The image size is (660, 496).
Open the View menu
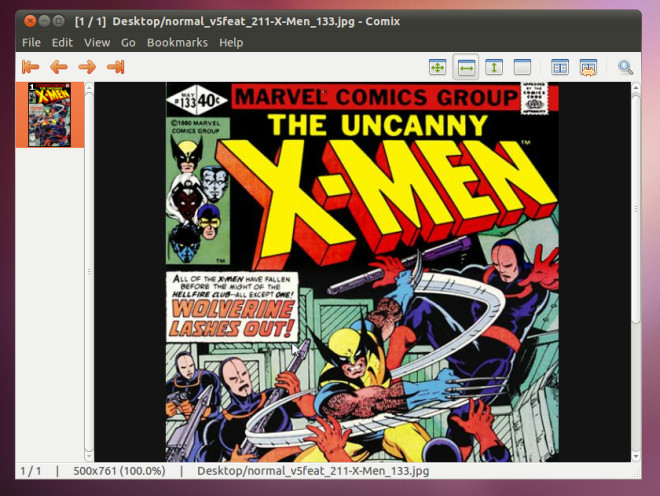pos(97,43)
